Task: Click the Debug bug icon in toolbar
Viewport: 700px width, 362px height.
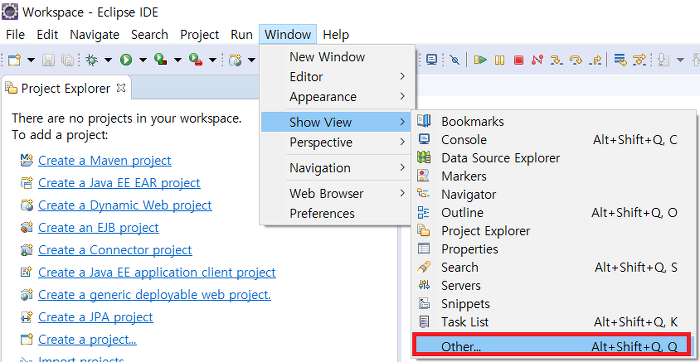Action: pyautogui.click(x=92, y=60)
